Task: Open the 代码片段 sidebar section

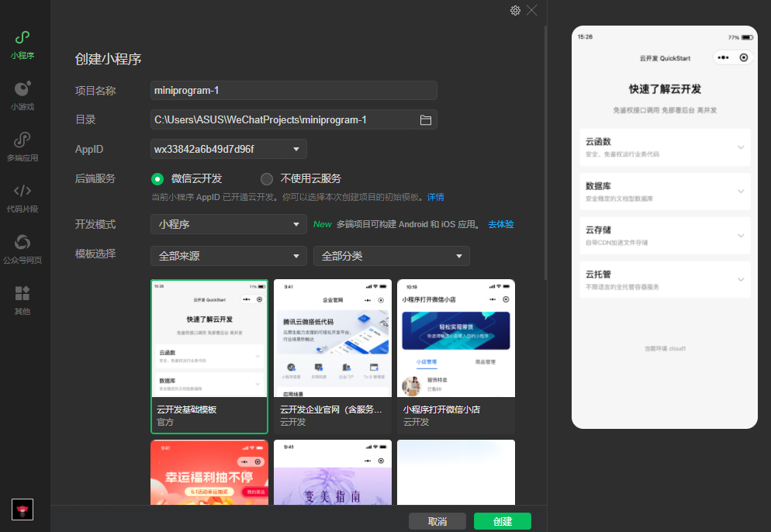Action: [22, 199]
